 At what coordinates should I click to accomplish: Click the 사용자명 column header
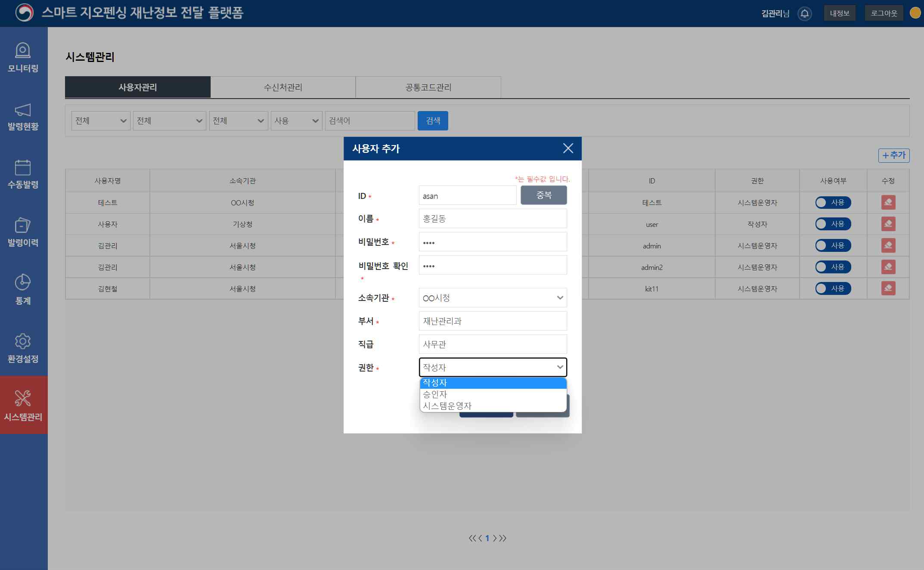108,180
